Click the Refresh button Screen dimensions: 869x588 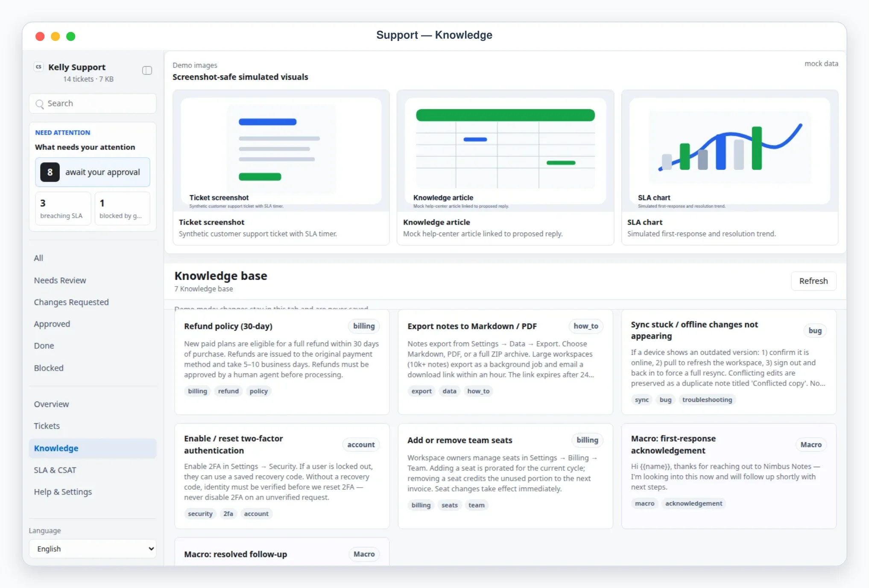[x=813, y=281]
